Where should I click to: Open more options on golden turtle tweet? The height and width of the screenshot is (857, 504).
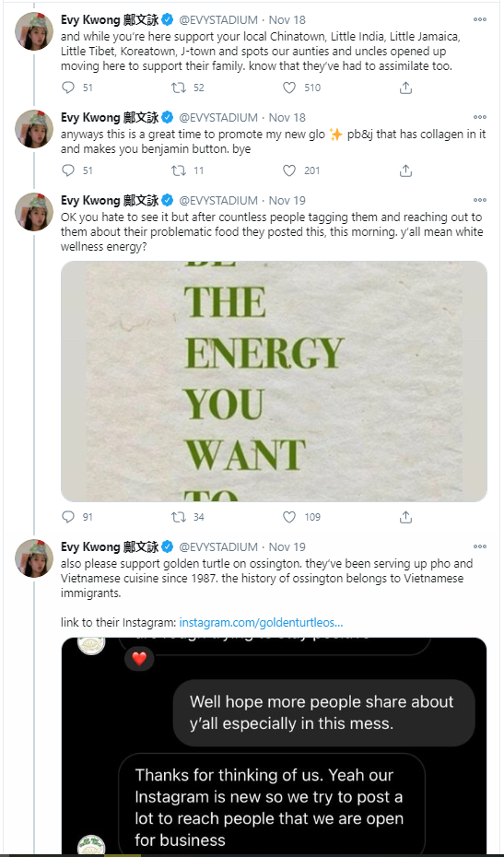pos(480,546)
